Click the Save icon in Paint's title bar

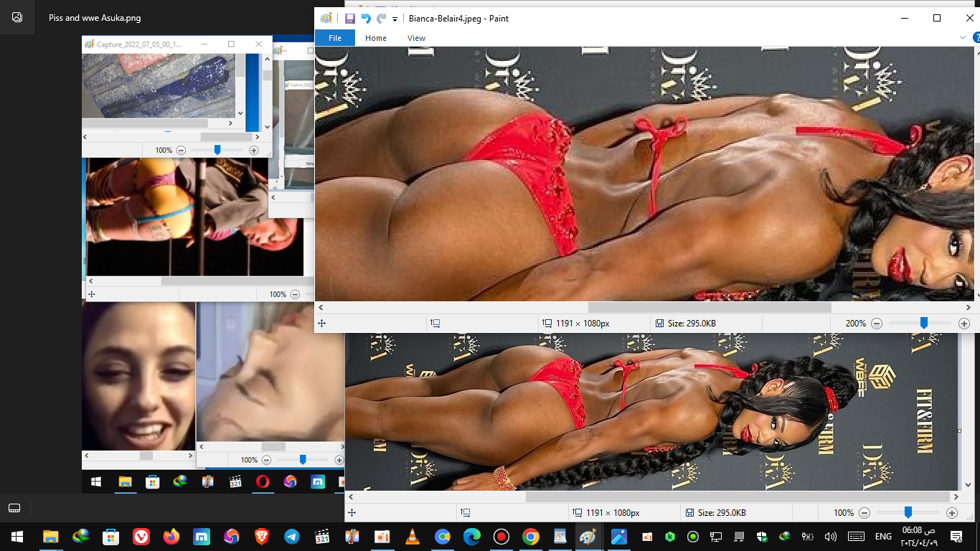(x=350, y=19)
